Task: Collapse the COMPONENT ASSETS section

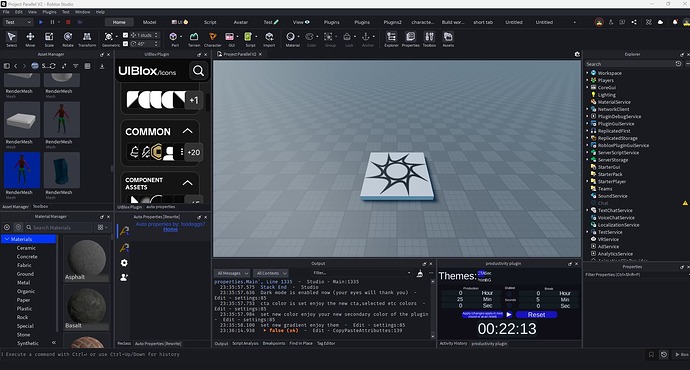Action: tap(187, 183)
